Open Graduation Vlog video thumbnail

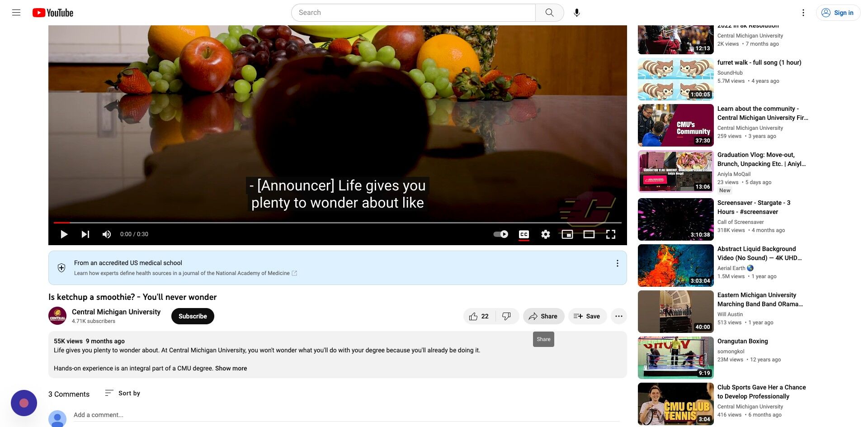pyautogui.click(x=675, y=171)
